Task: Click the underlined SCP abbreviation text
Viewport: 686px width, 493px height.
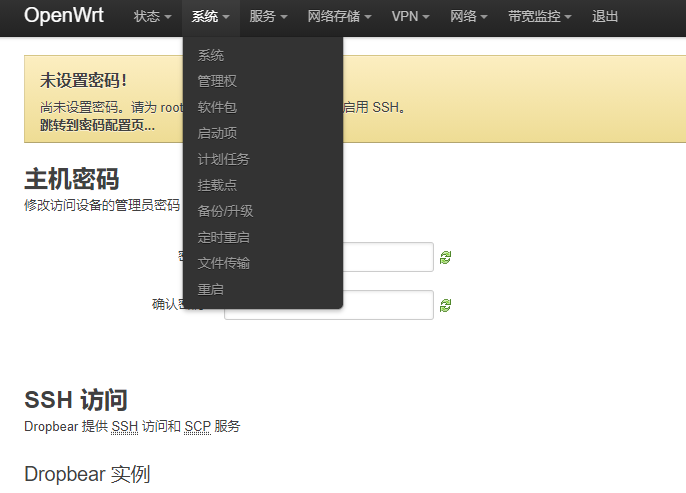Action: (197, 427)
